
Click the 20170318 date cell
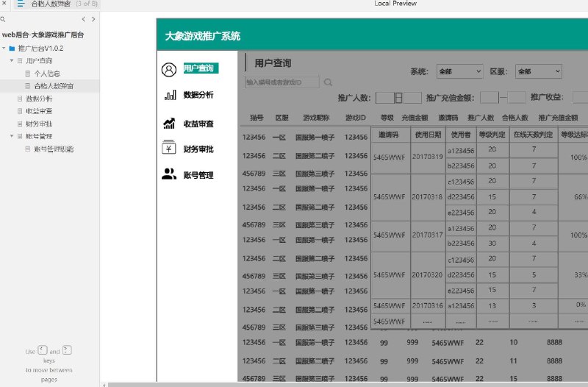[x=428, y=196]
